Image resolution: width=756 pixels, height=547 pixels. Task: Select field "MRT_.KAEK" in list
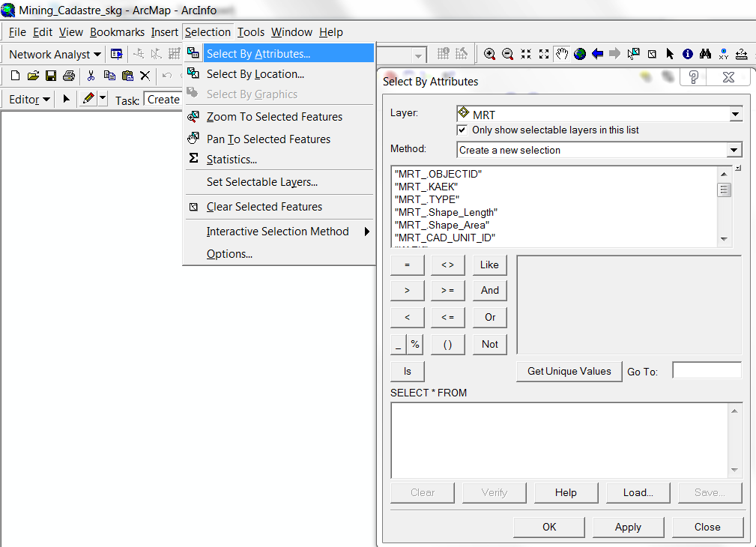pos(426,187)
